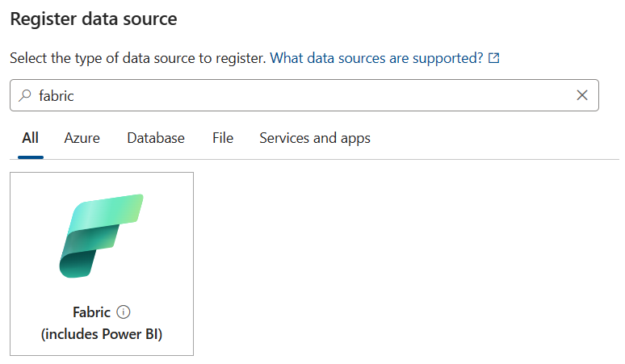Click the "Fabric" label in the tile
The width and height of the screenshot is (625, 364).
coord(91,312)
